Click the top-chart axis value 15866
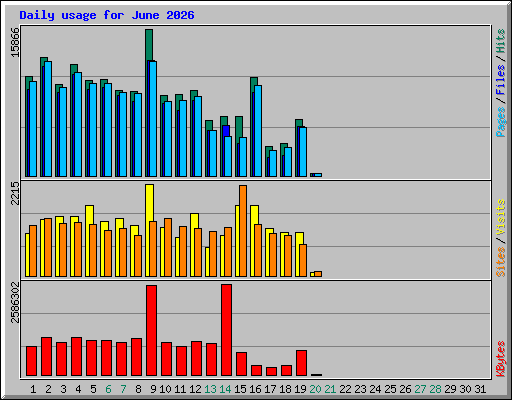Viewport: 512px width, 400px height. coord(15,42)
